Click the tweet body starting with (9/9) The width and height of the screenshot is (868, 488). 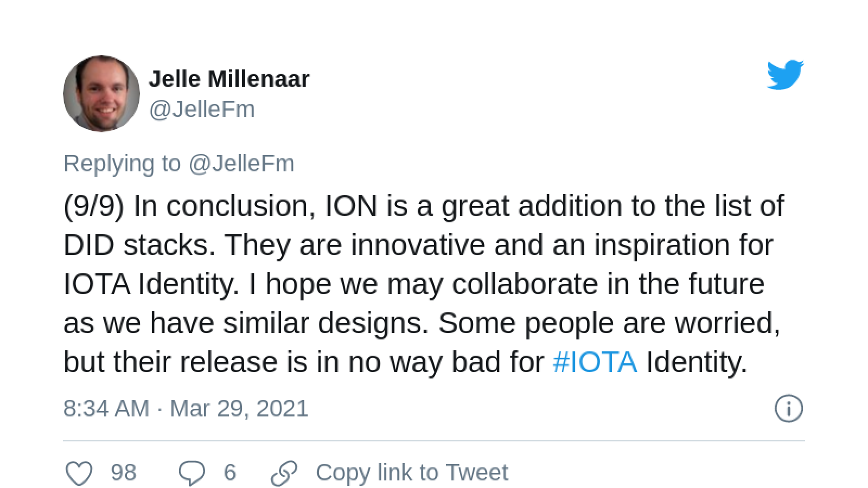(424, 284)
